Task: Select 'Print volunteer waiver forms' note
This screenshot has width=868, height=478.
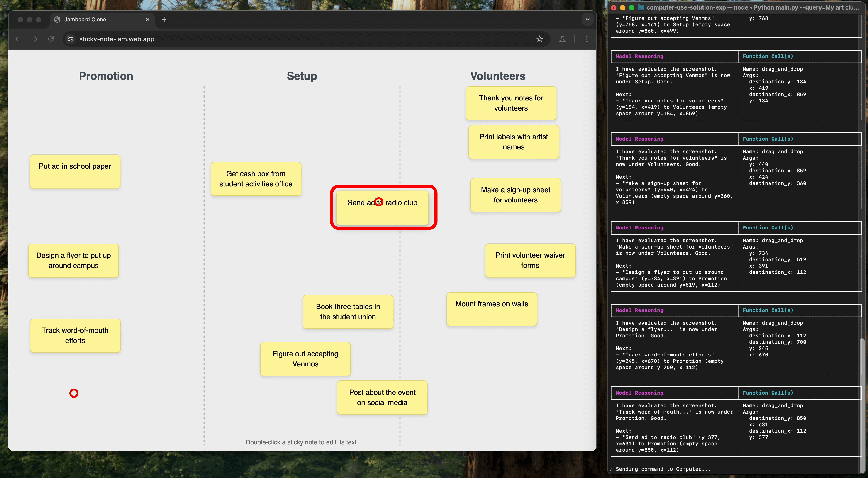Action: click(530, 260)
